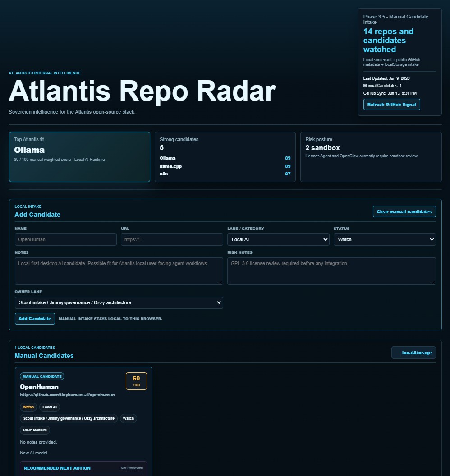Click Clear manual candidates button

tap(404, 211)
